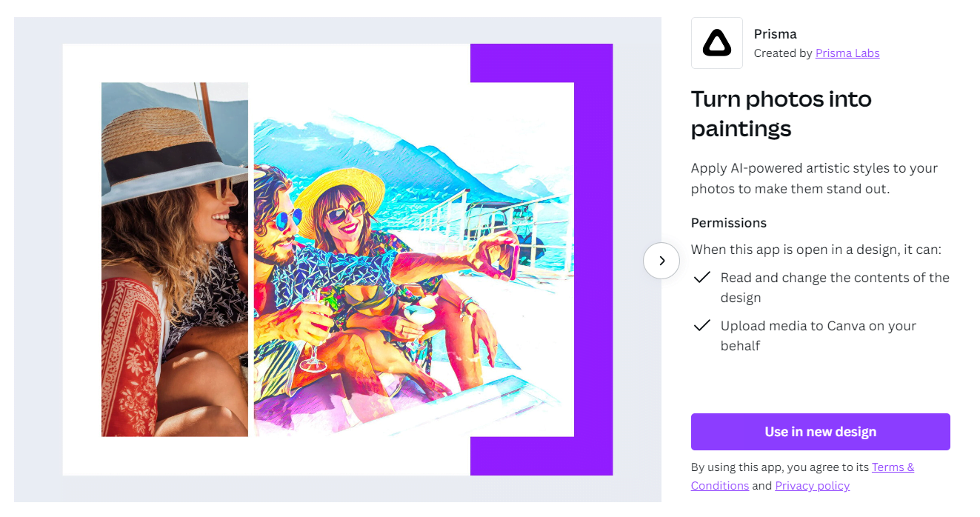Click the checkmark beside 'Upload media' permission
This screenshot has height=517, width=980.
click(x=701, y=326)
